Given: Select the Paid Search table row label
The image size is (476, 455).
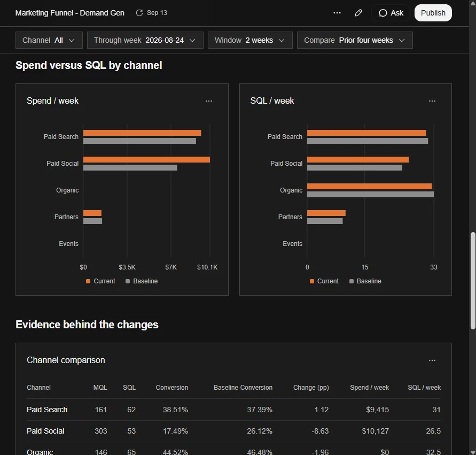Looking at the screenshot, I should [x=47, y=410].
